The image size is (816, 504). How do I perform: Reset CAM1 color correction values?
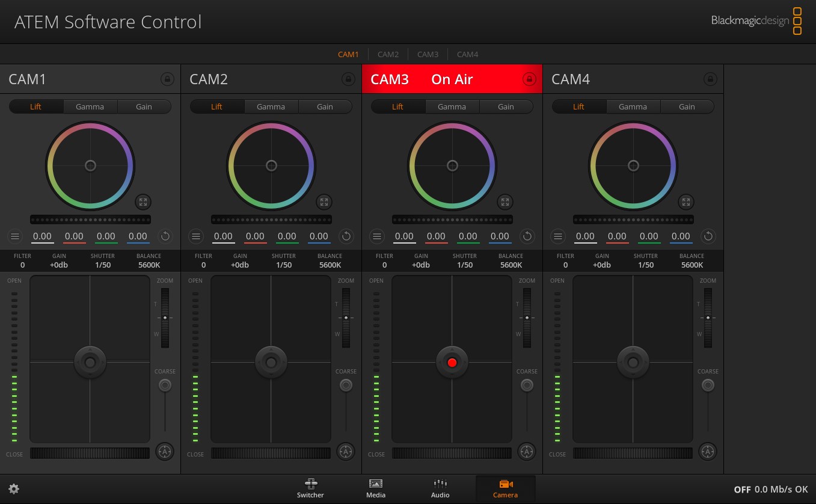(x=165, y=236)
